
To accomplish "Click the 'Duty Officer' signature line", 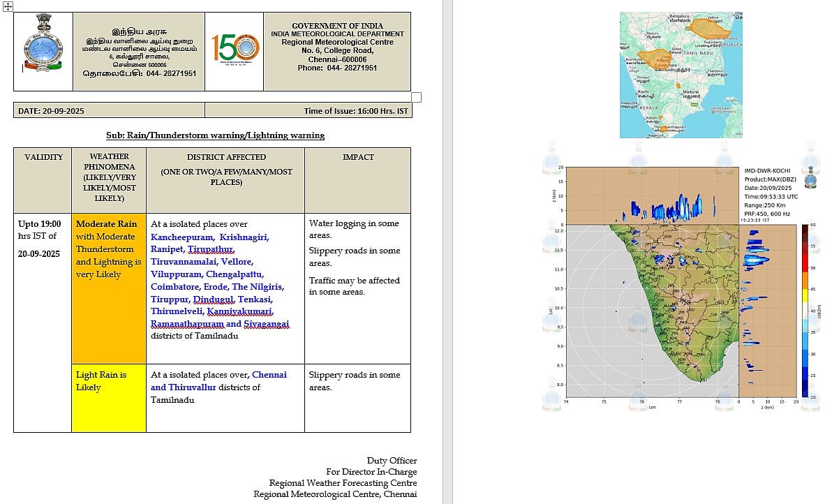I will pos(392,461).
